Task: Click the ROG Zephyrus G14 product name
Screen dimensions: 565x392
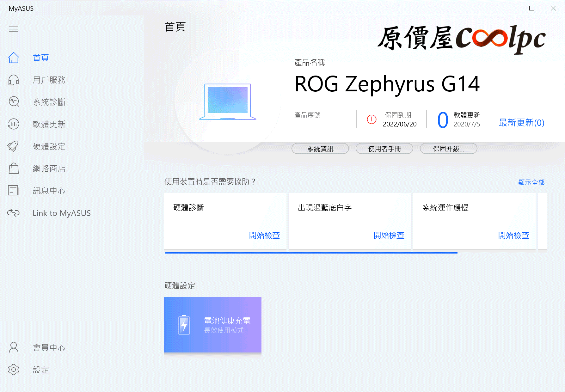Action: coord(387,84)
